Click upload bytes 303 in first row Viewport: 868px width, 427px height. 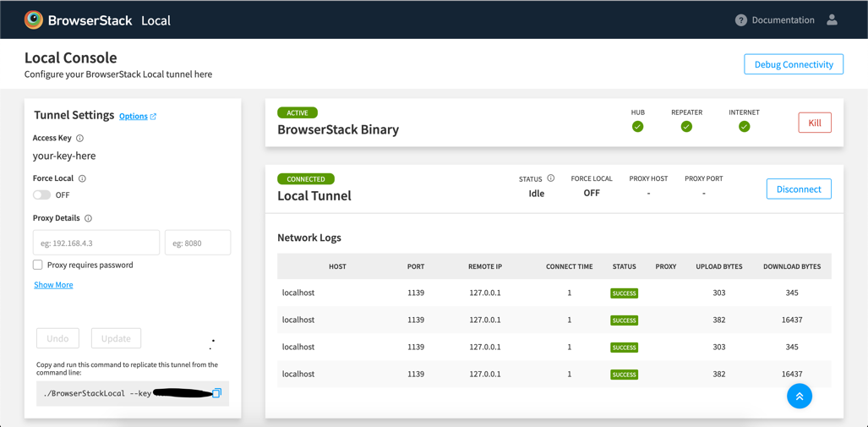(719, 293)
